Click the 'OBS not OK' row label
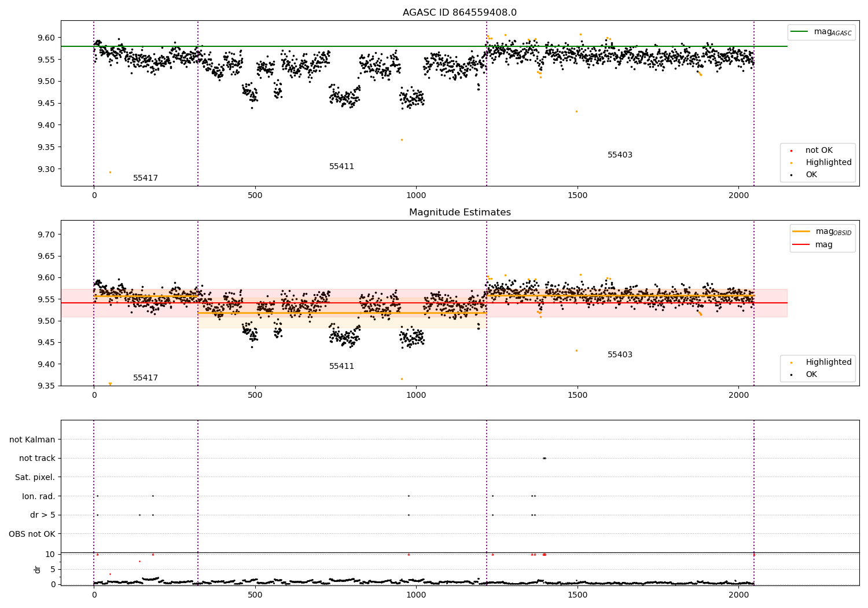This screenshot has width=868, height=608. click(32, 534)
